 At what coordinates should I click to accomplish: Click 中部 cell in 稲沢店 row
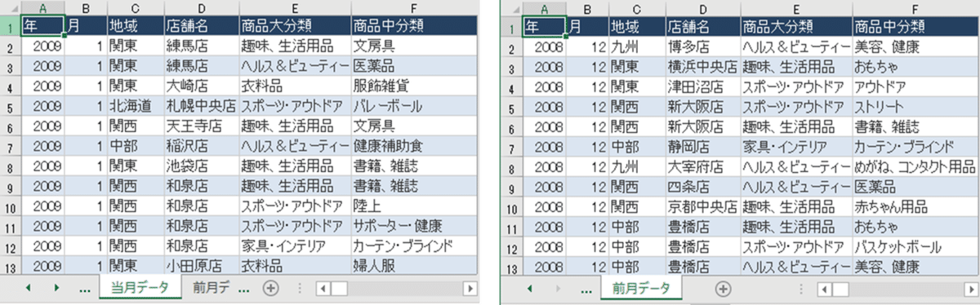click(135, 146)
